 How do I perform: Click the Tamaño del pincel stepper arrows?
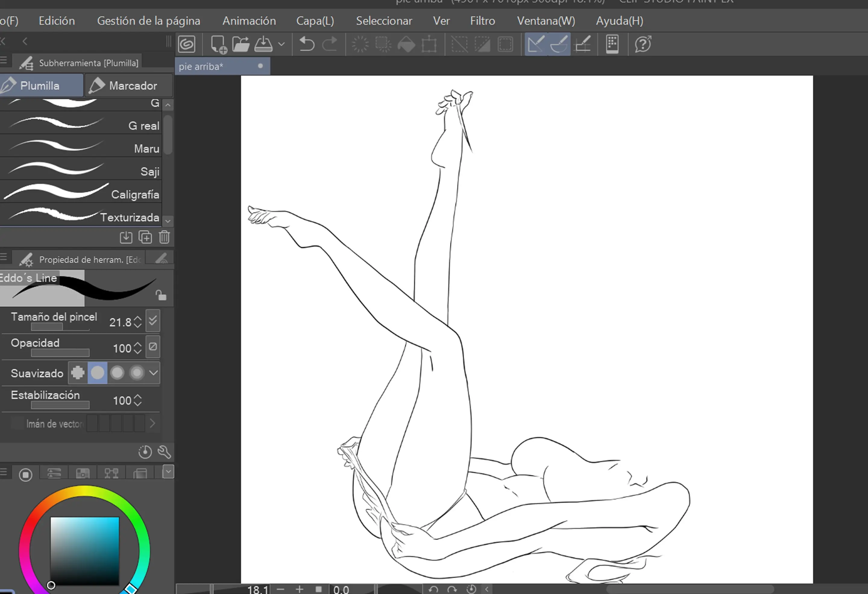(x=137, y=322)
